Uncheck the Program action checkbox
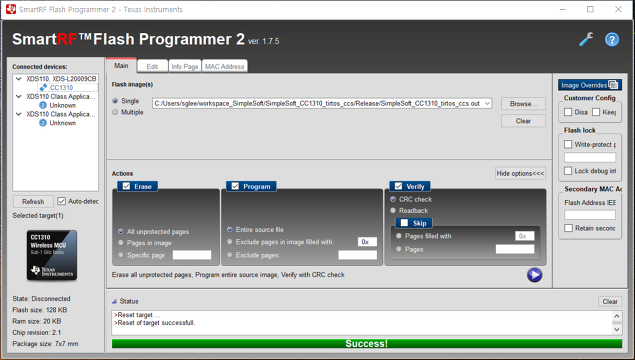Screen dimensions: 635x360 tap(235, 186)
